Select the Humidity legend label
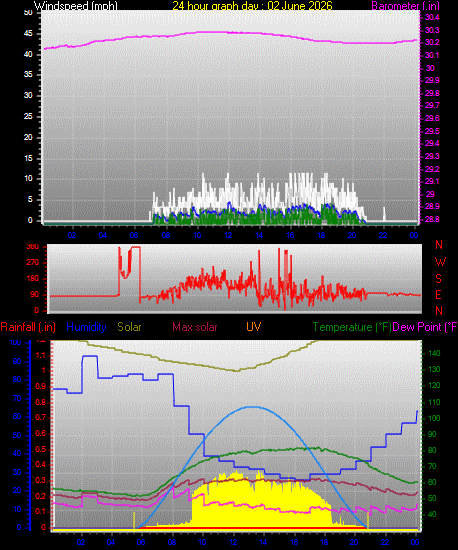 coord(86,327)
